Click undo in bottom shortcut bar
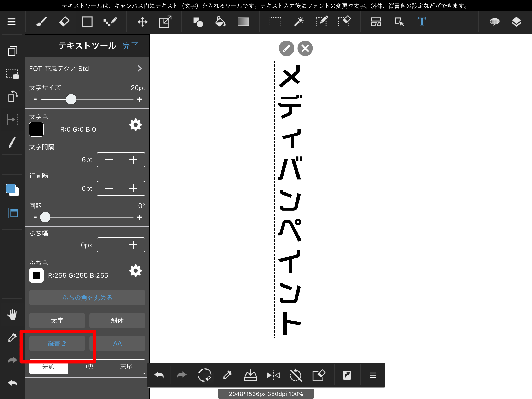The height and width of the screenshot is (399, 532). pos(159,375)
